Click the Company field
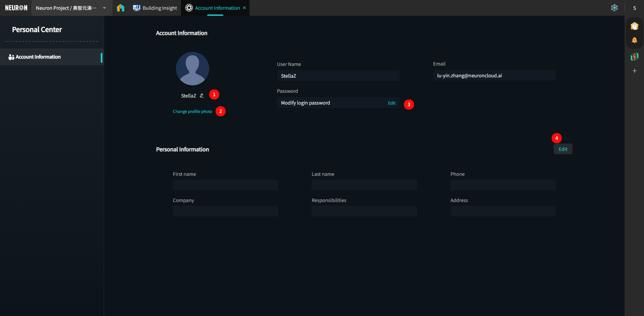The width and height of the screenshot is (644, 316). coord(225,211)
